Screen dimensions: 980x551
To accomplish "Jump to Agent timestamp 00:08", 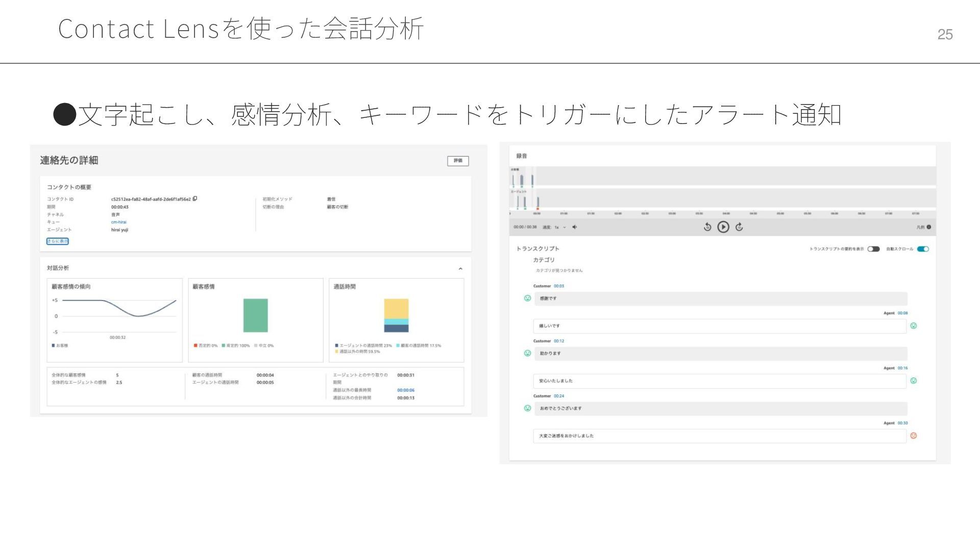I will pyautogui.click(x=902, y=313).
